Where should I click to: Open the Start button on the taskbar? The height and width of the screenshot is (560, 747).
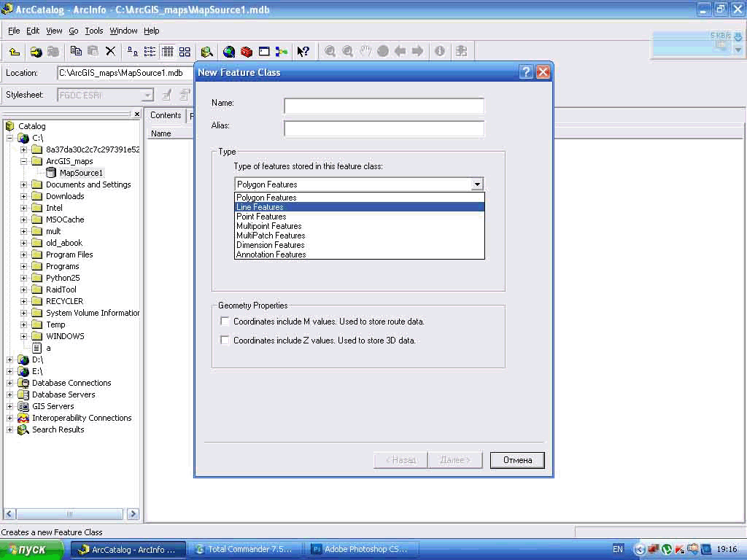pyautogui.click(x=31, y=550)
